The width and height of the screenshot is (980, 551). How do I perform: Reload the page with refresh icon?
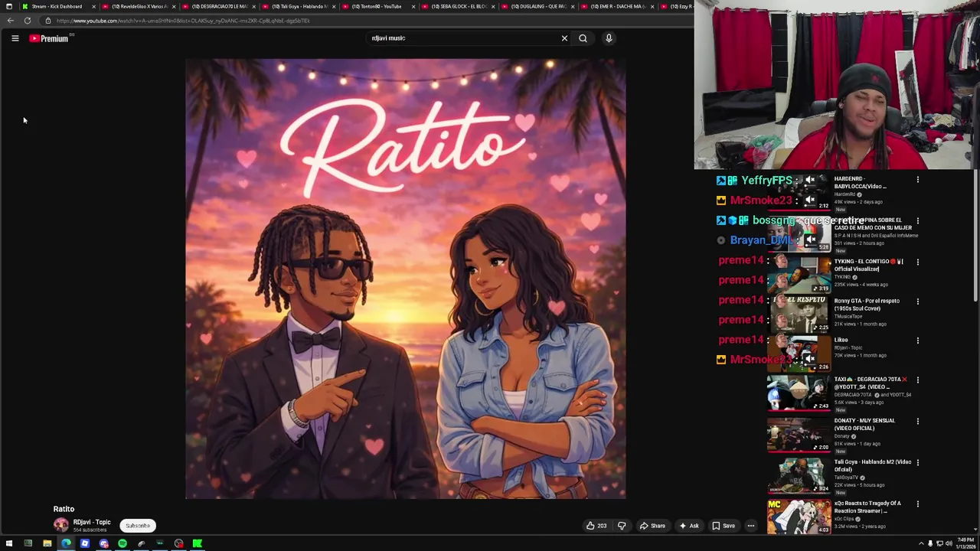click(27, 21)
